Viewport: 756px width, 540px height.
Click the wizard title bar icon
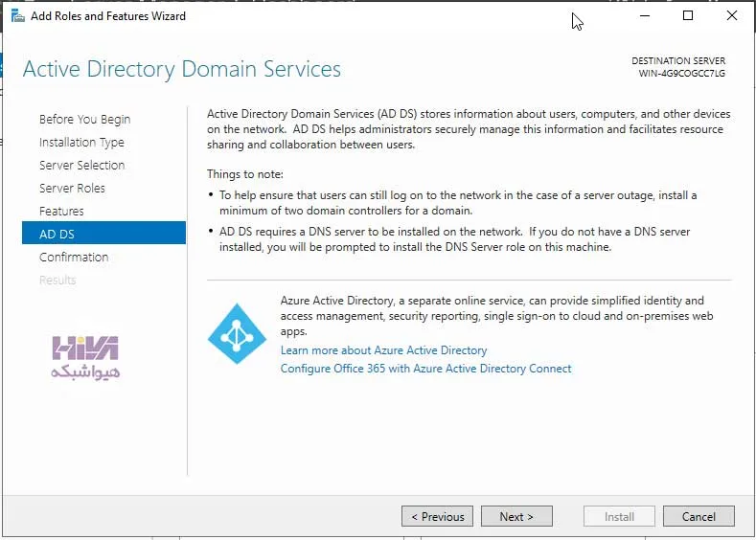(x=18, y=16)
